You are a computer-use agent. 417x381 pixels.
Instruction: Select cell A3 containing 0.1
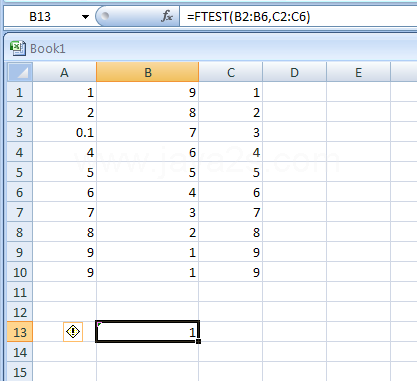point(64,132)
